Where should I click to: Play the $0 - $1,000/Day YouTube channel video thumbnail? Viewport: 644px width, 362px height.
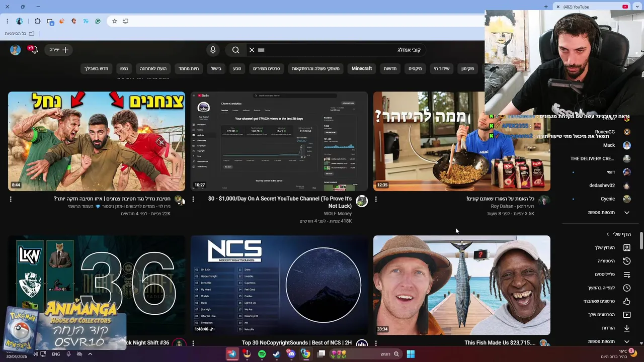(279, 141)
